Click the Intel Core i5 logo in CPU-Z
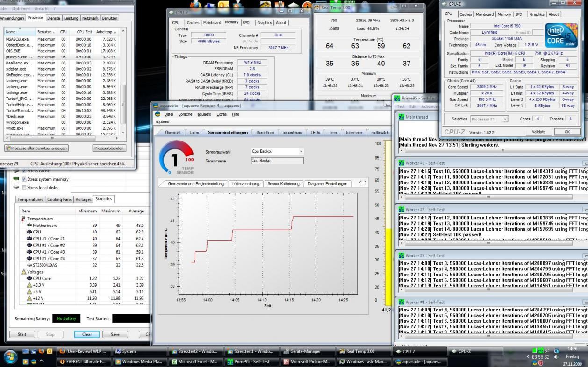The height and width of the screenshot is (367, 588). (x=561, y=35)
